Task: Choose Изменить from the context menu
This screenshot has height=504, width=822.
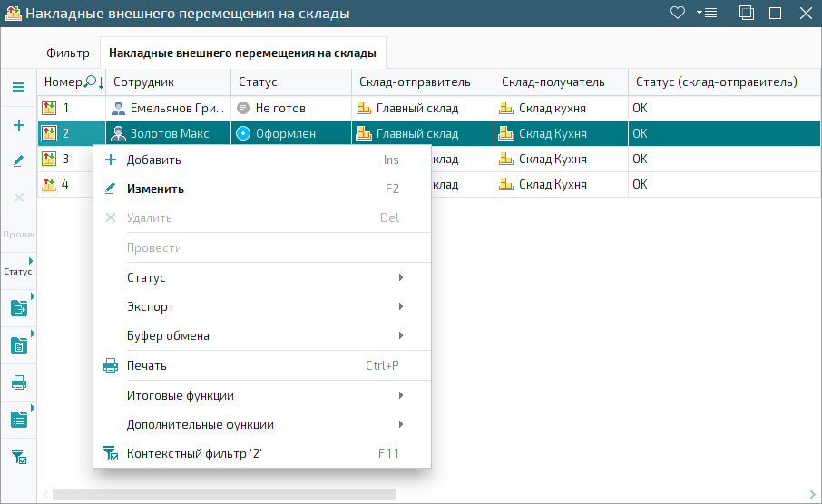Action: [x=155, y=189]
